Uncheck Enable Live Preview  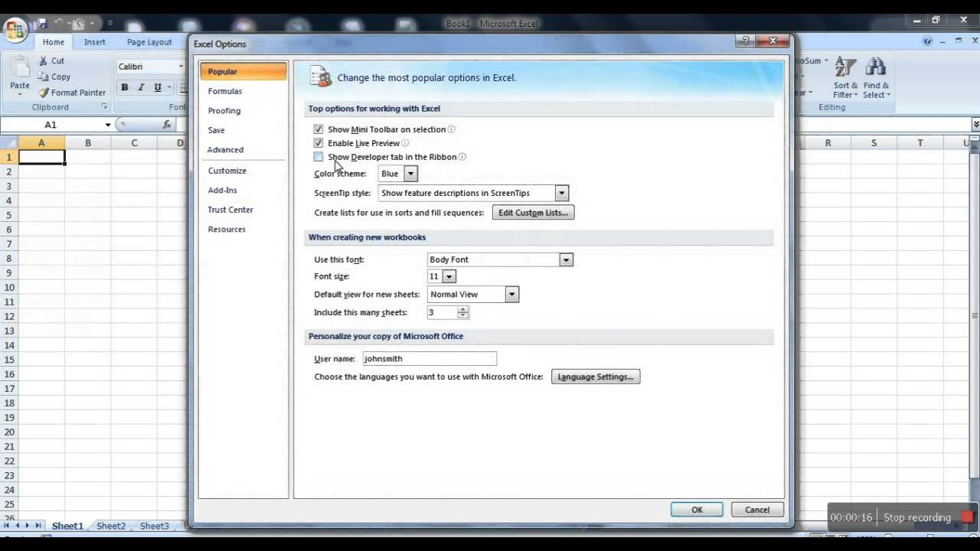tap(318, 143)
